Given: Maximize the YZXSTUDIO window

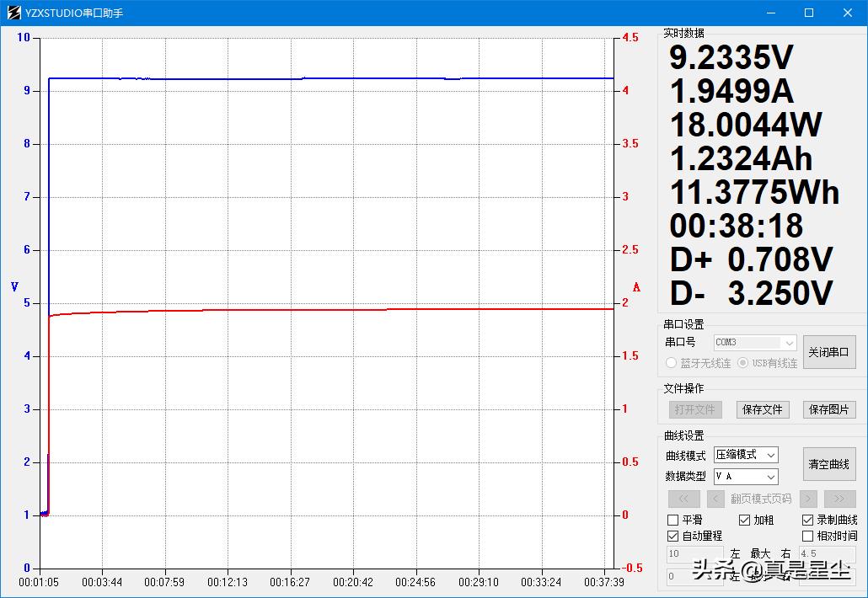Looking at the screenshot, I should [x=809, y=13].
